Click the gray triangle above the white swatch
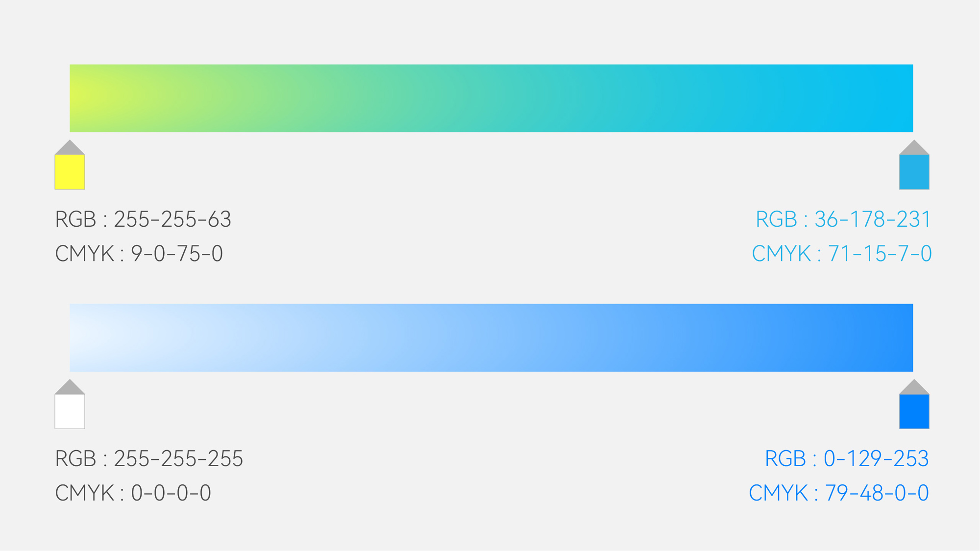The image size is (980, 551). pos(70,387)
